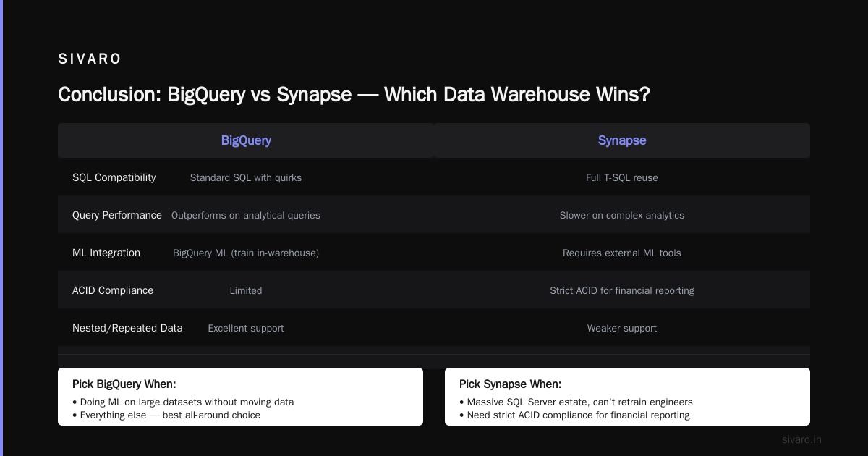The width and height of the screenshot is (868, 456).
Task: Select the BigQuery column header
Action: pos(246,140)
